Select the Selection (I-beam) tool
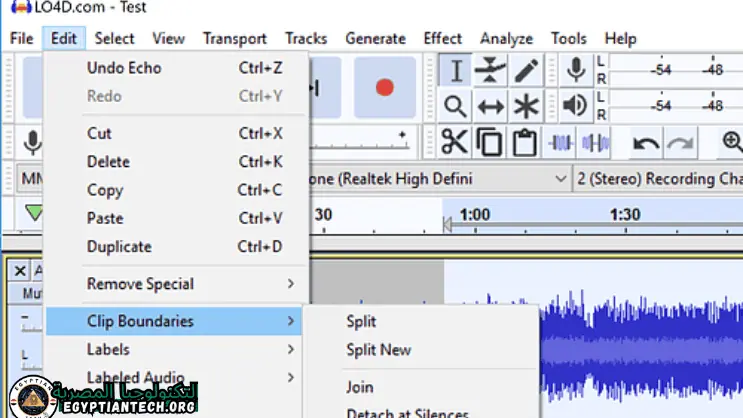This screenshot has height=418, width=743. pyautogui.click(x=455, y=71)
